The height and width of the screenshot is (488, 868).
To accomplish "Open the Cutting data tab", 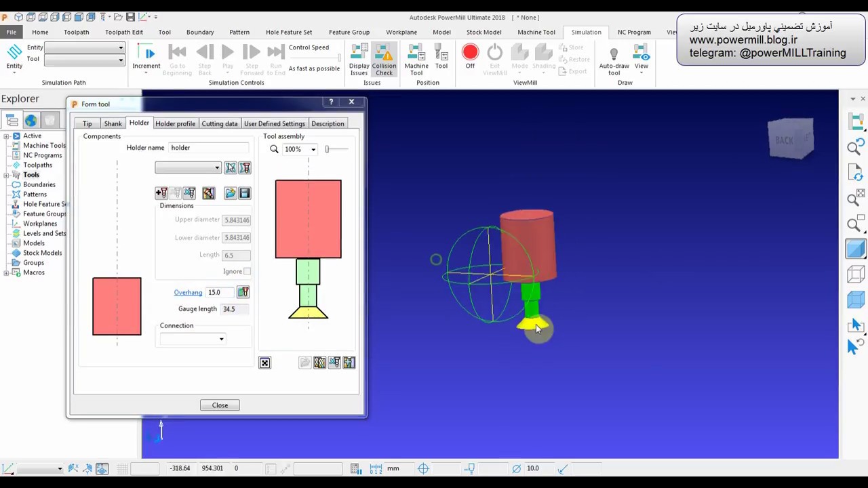I will (x=220, y=123).
